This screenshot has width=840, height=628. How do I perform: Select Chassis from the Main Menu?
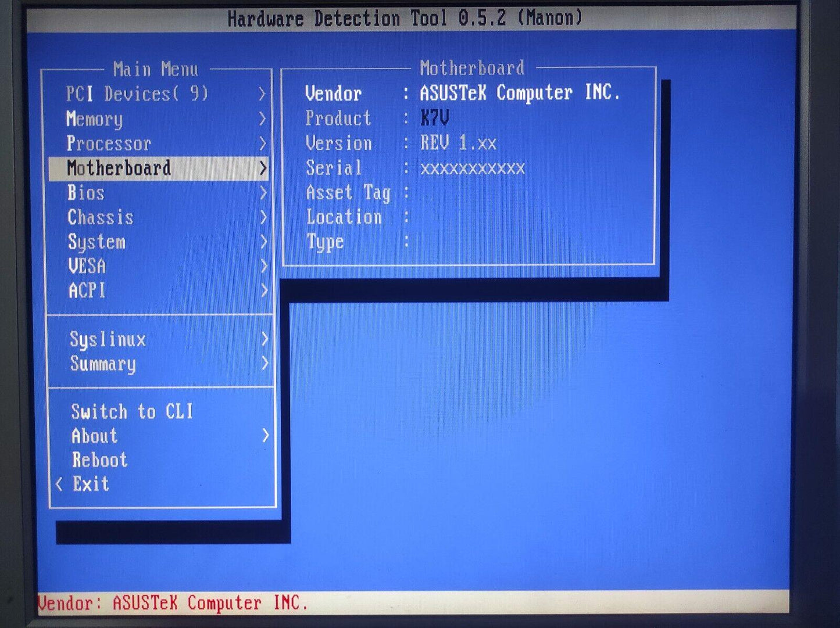click(101, 217)
